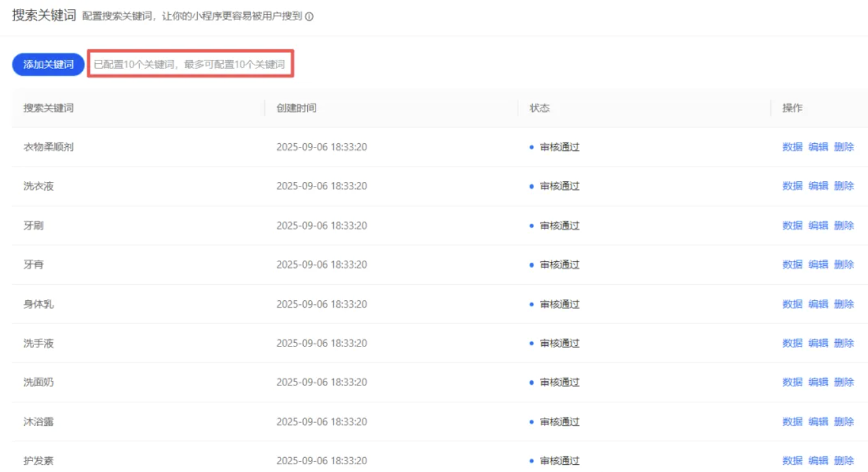The height and width of the screenshot is (472, 868).
Task: Click 编辑 for keyword 洗衣液
Action: [819, 186]
